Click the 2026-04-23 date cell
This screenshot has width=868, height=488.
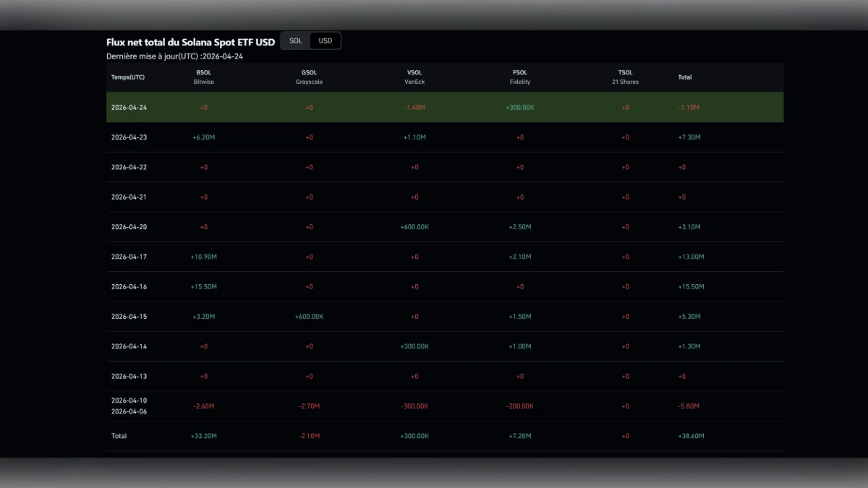coord(129,137)
